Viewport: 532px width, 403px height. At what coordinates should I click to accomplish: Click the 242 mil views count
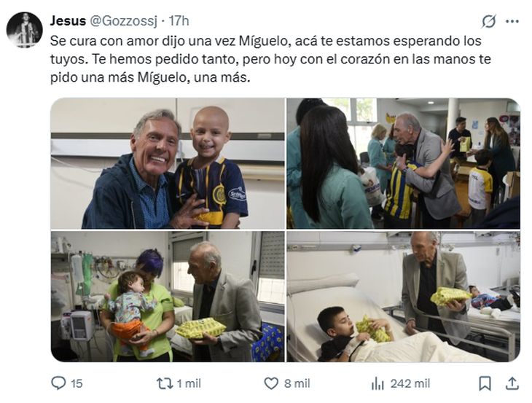(x=410, y=383)
